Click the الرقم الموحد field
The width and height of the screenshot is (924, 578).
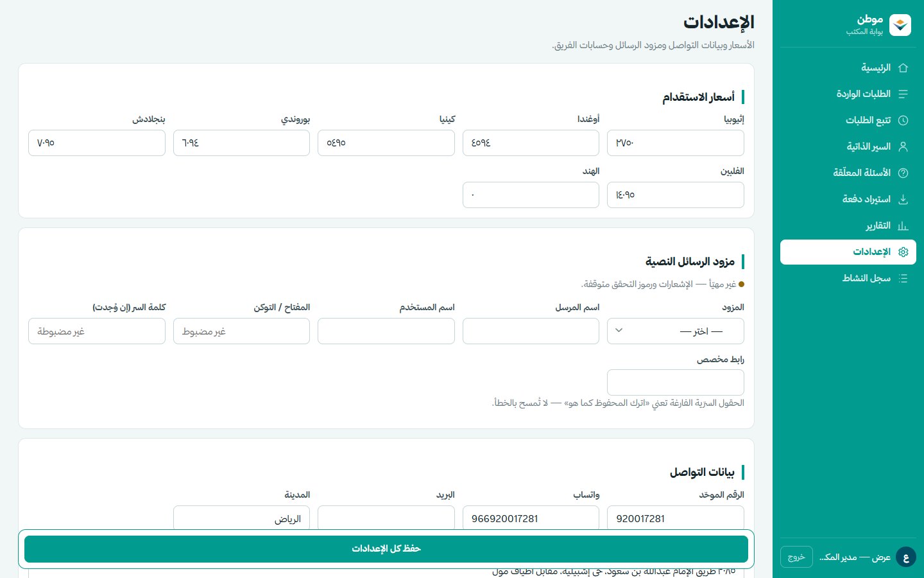tap(676, 518)
